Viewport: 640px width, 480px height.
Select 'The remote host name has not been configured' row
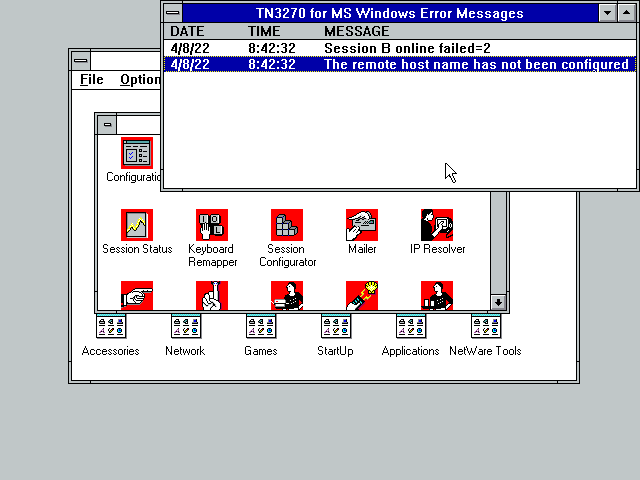[x=400, y=64]
